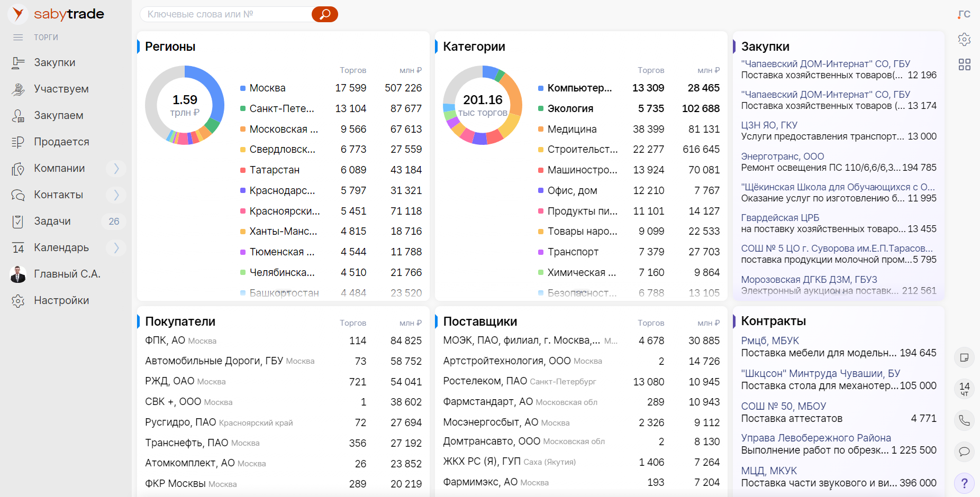
Task: Expand the Компании submenu chevron
Action: coord(116,168)
